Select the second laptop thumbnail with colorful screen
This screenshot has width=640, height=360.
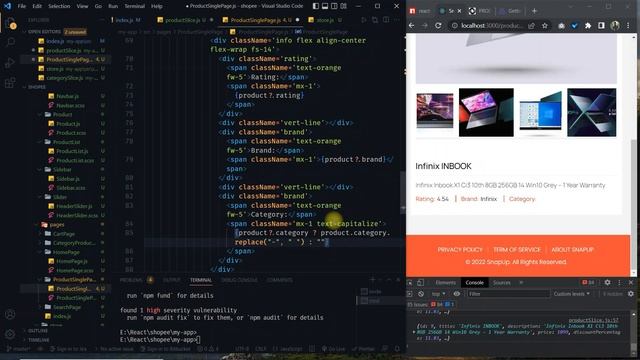tap(486, 112)
